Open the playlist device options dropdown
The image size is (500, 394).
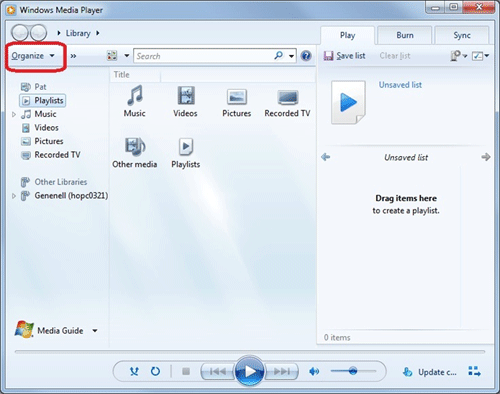click(459, 56)
